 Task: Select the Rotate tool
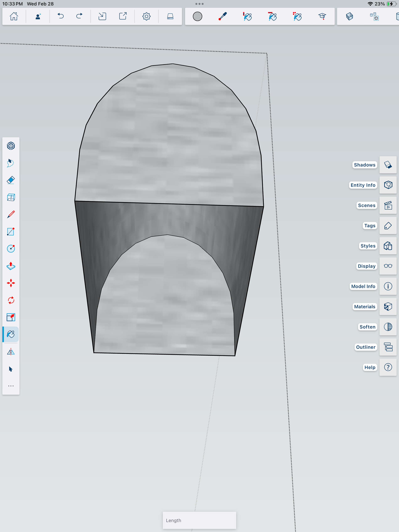pyautogui.click(x=11, y=300)
